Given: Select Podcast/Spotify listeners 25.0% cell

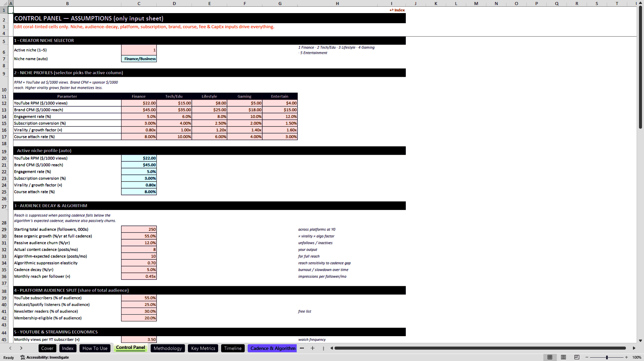Looking at the screenshot, I should point(139,305).
